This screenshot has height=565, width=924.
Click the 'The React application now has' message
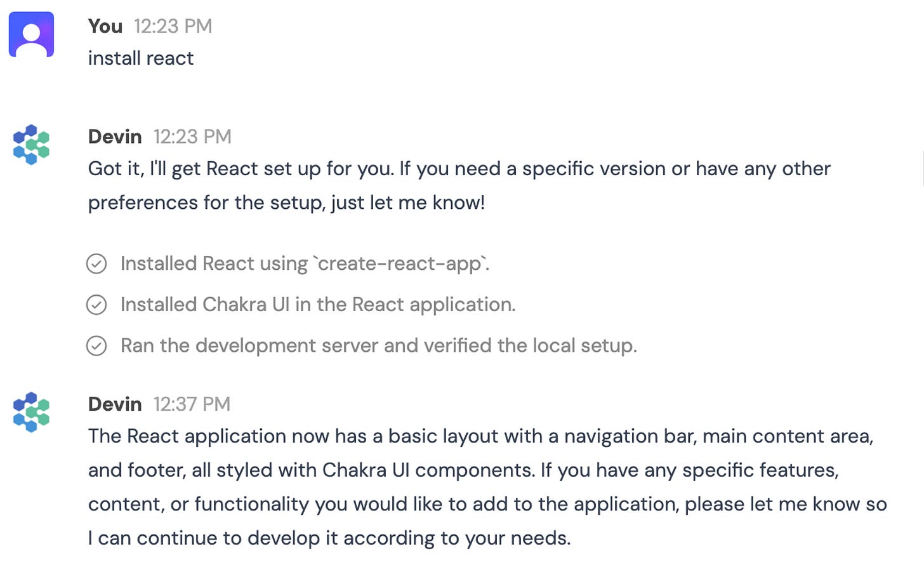487,487
